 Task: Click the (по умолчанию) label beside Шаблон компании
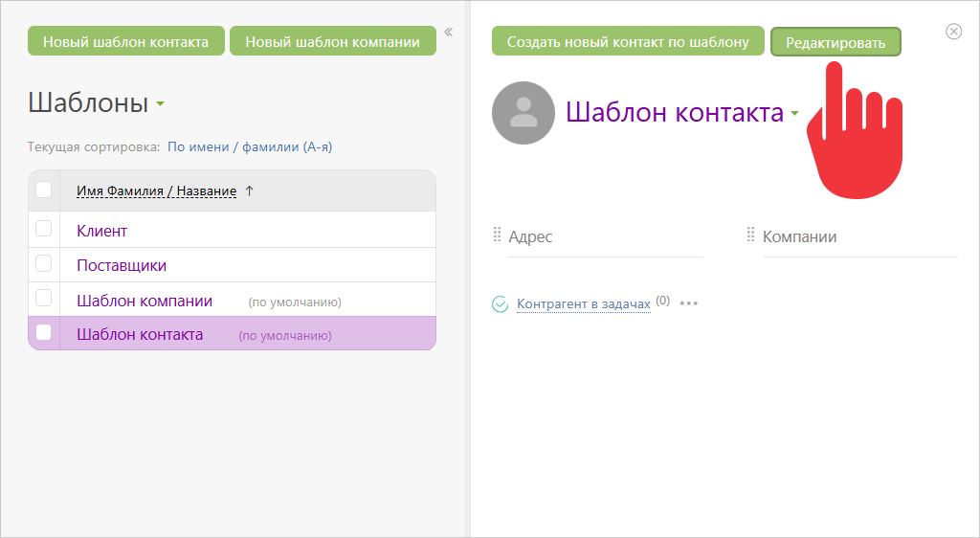[x=295, y=303]
